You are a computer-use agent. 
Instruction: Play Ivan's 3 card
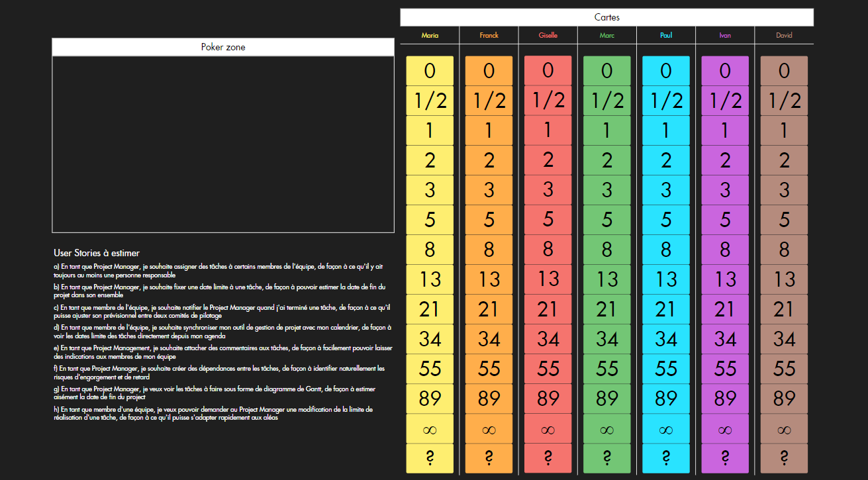pos(724,189)
